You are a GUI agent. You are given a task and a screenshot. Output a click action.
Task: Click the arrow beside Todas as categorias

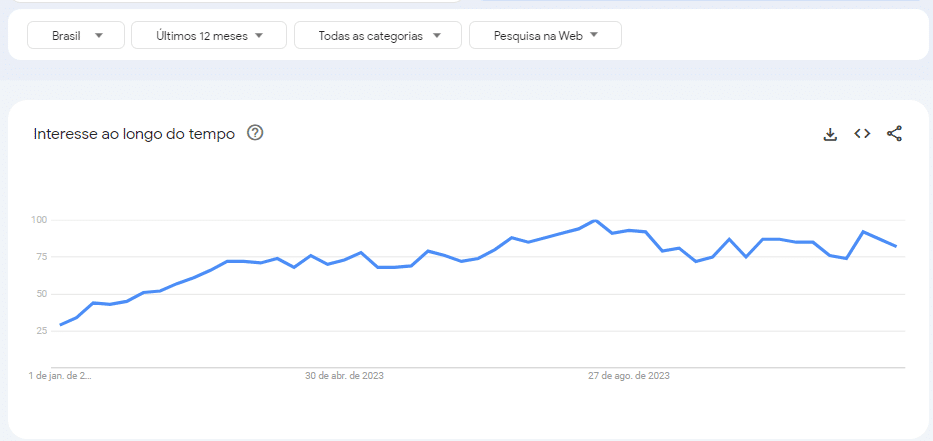tap(437, 36)
